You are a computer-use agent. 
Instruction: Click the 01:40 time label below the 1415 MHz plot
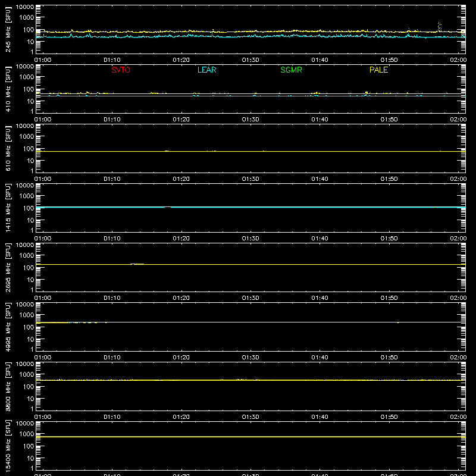point(320,239)
